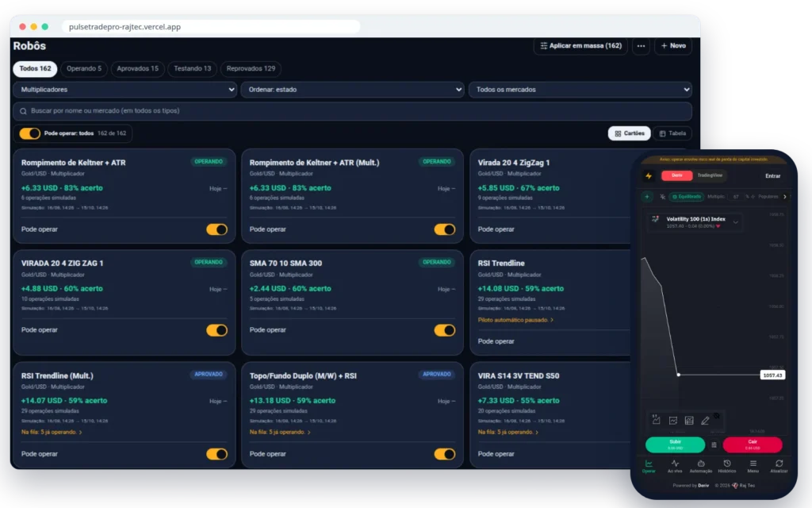The height and width of the screenshot is (508, 812).
Task: Click the APROVADO badge on RSI Trendline (Mult.)
Action: pos(209,375)
